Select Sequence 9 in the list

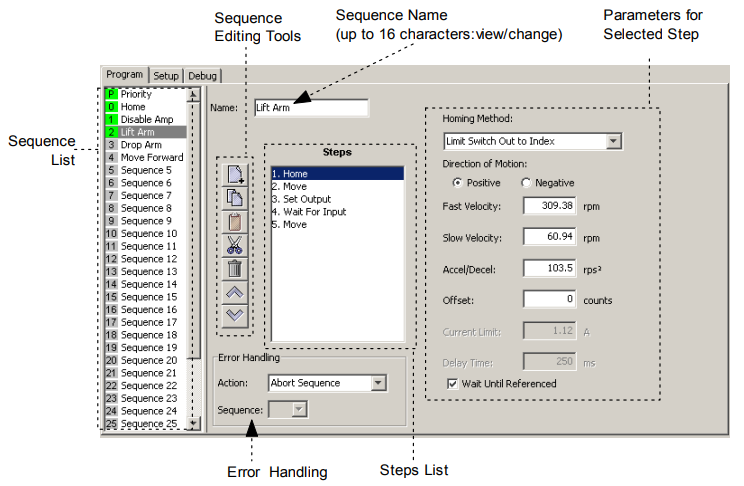pos(146,221)
